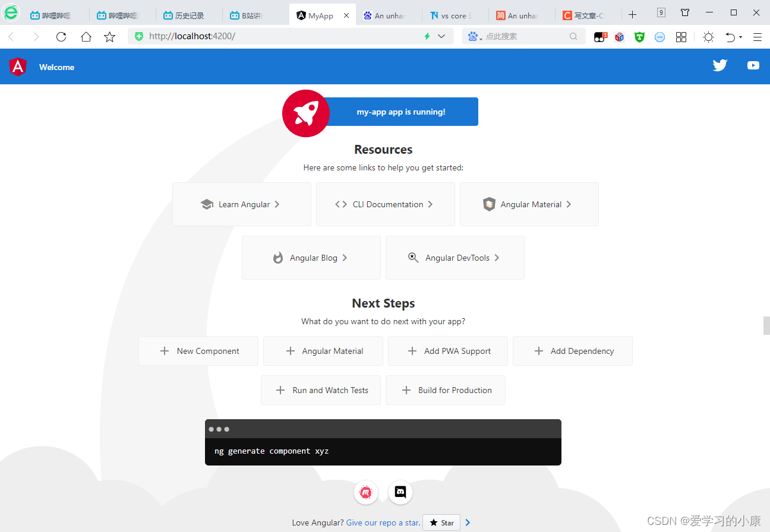Select Angular Material next step button
The image size is (770, 532).
(323, 351)
